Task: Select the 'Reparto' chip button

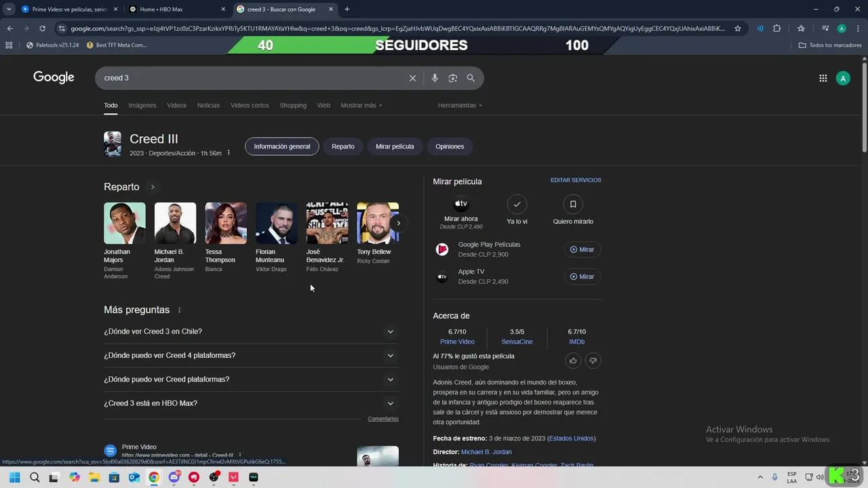Action: (343, 146)
